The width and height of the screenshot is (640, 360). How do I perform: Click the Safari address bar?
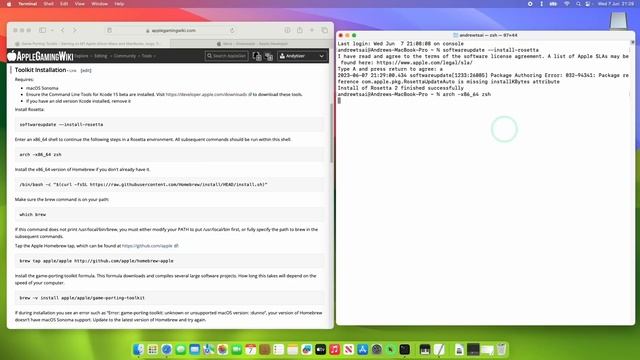tap(171, 31)
